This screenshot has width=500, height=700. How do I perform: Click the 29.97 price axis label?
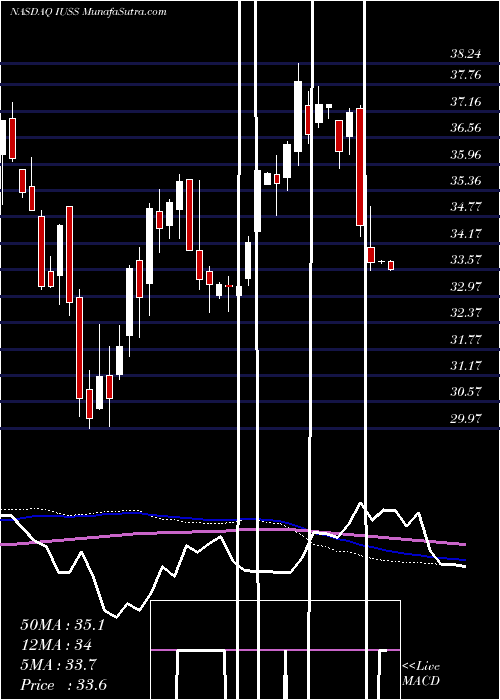click(466, 419)
